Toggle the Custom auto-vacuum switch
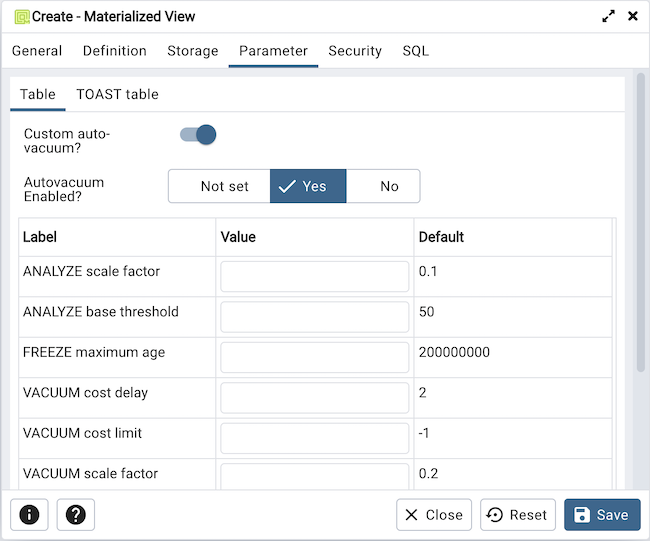The height and width of the screenshot is (541, 650). coord(198,135)
